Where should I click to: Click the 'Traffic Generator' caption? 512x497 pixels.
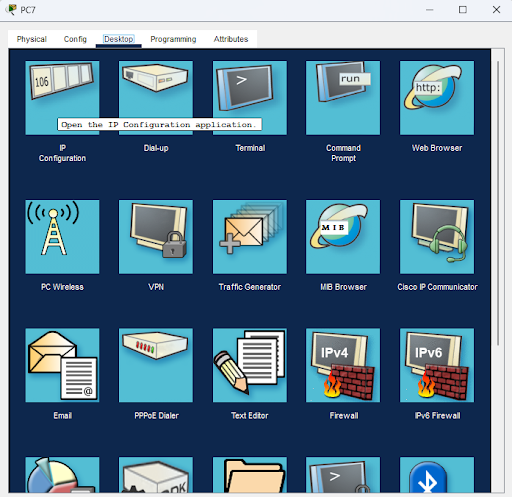[250, 287]
